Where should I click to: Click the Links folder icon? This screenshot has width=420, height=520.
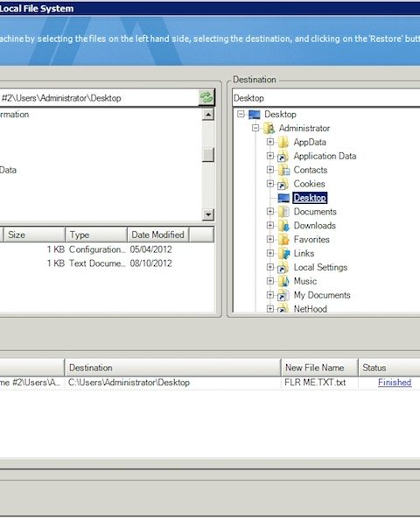click(x=283, y=254)
